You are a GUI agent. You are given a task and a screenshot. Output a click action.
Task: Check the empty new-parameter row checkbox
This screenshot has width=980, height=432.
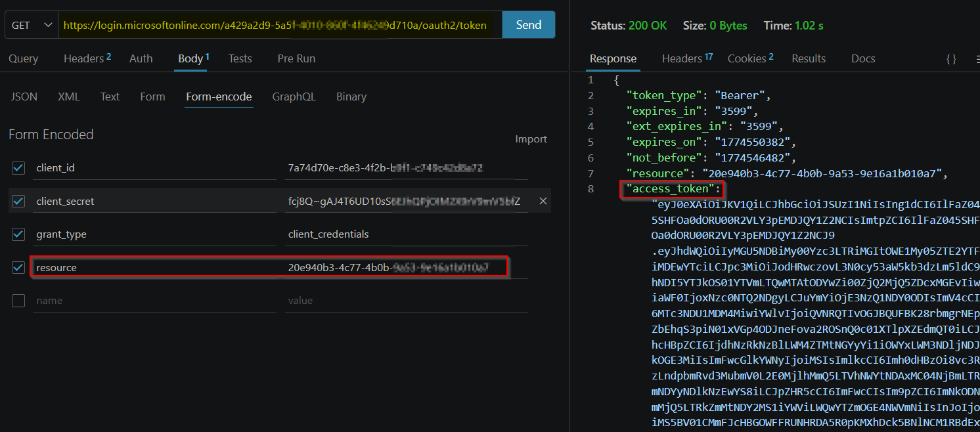click(18, 301)
